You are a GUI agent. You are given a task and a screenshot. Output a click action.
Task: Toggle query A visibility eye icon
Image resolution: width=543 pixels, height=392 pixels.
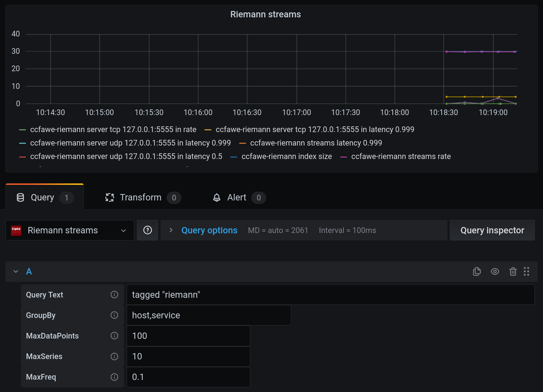tap(495, 272)
